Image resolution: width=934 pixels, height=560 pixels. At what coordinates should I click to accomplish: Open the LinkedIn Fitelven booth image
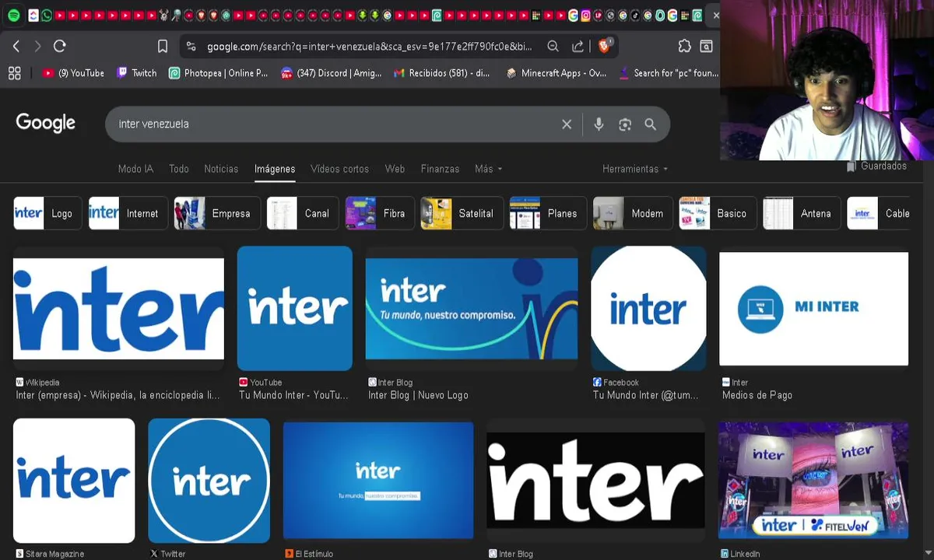pos(813,481)
